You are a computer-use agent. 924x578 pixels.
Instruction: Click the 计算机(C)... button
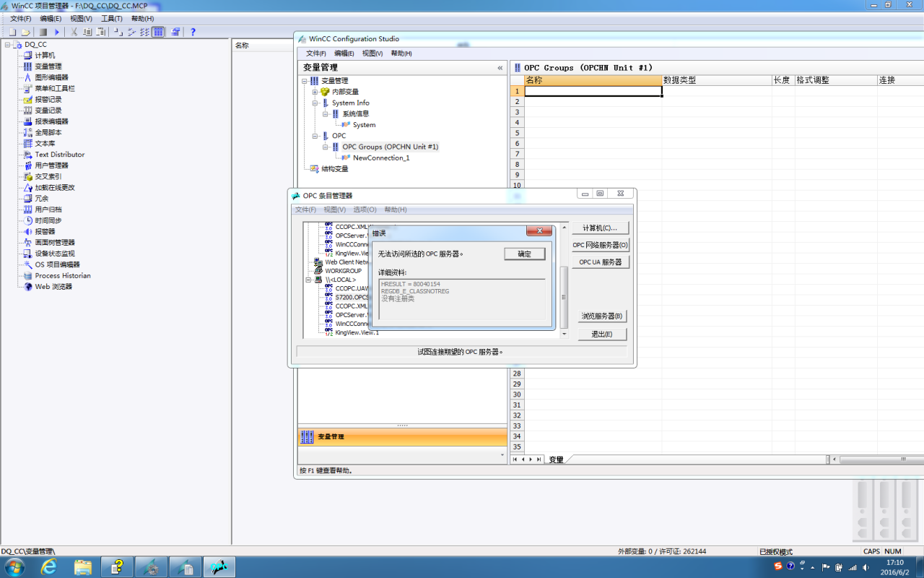601,228
